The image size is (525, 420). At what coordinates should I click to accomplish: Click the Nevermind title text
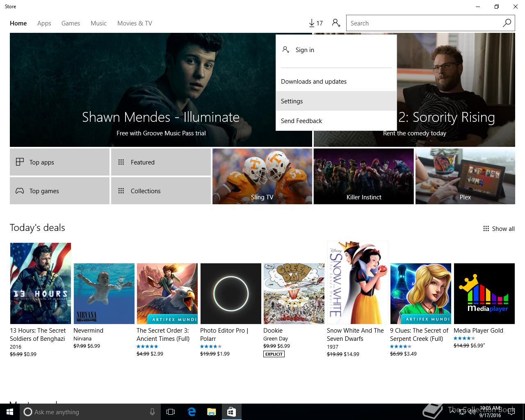(88, 331)
